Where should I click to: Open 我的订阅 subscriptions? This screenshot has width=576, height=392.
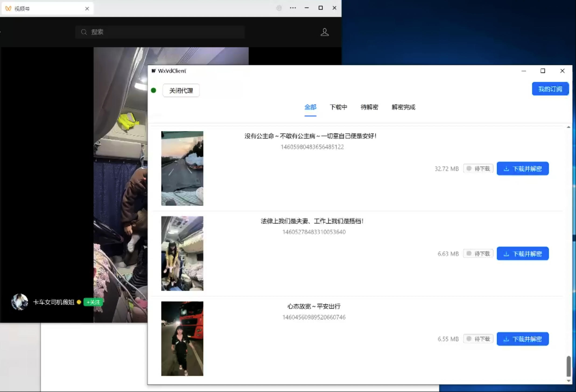[550, 89]
